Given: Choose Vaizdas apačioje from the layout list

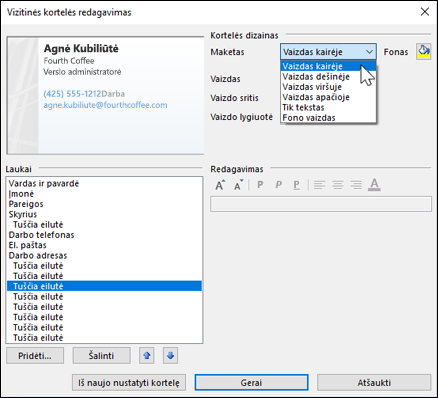Looking at the screenshot, I should (328, 97).
